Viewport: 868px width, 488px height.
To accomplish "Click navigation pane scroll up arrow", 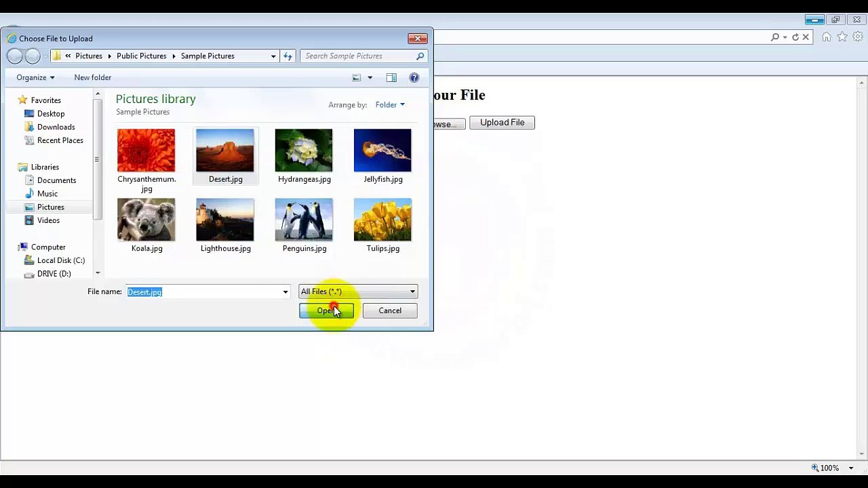I will pyautogui.click(x=98, y=94).
